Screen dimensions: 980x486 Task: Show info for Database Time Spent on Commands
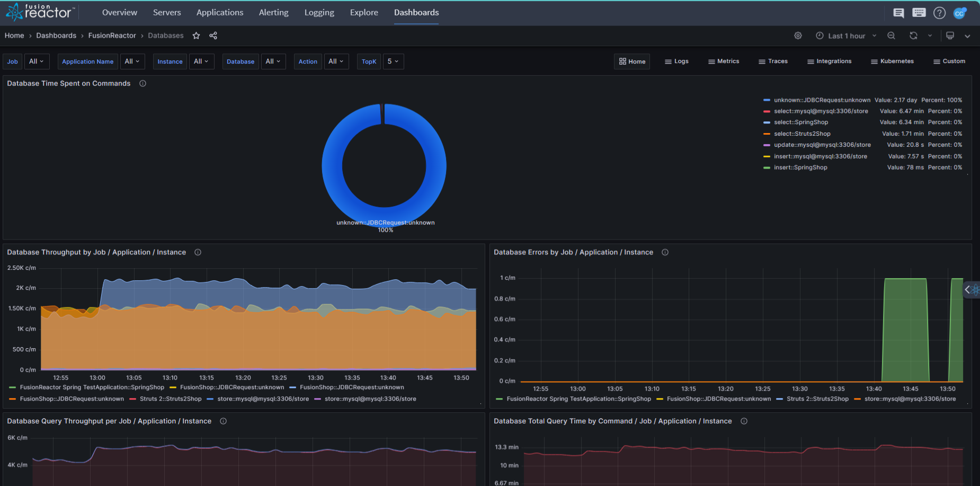coord(142,83)
